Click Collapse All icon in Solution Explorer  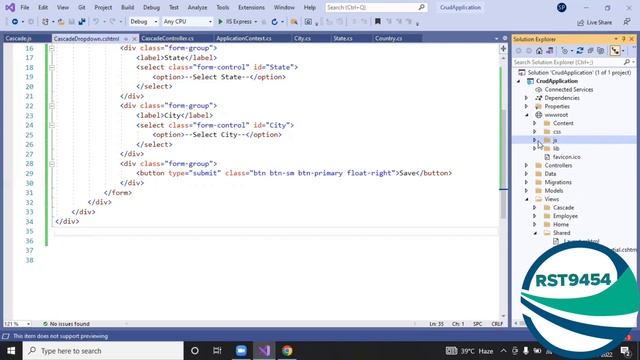tap(590, 51)
